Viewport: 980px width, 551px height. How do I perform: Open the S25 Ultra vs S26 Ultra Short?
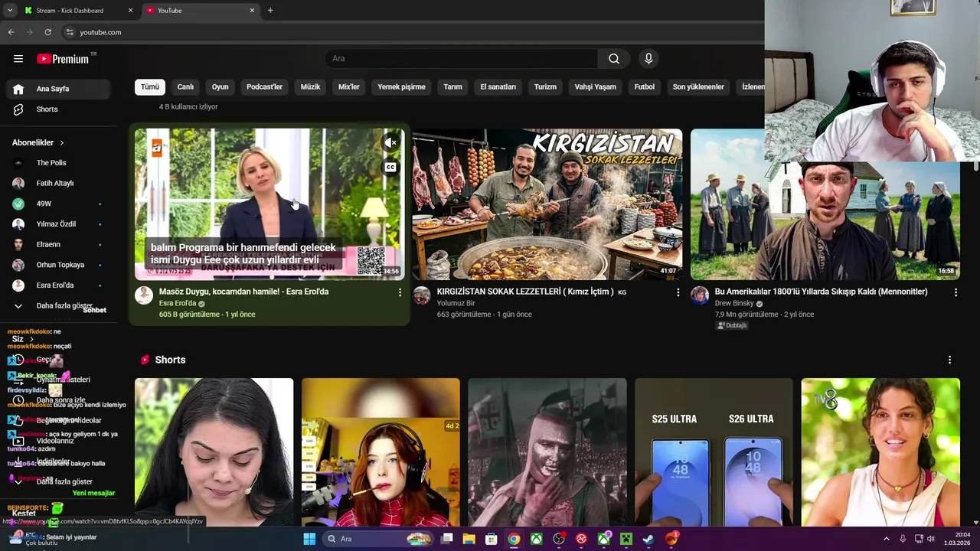click(714, 452)
